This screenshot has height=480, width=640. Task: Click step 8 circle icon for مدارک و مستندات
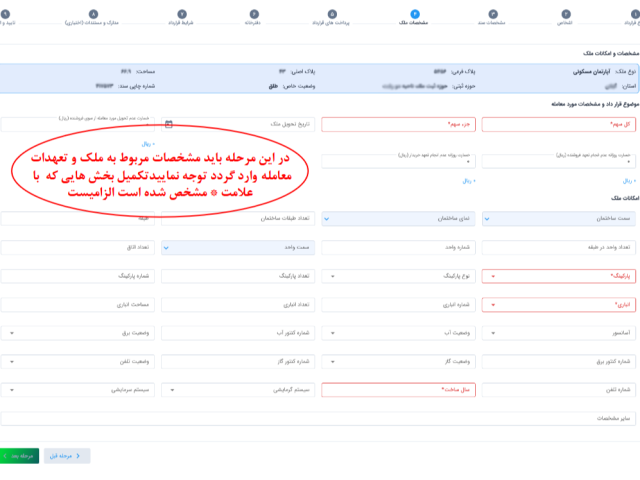(93, 13)
